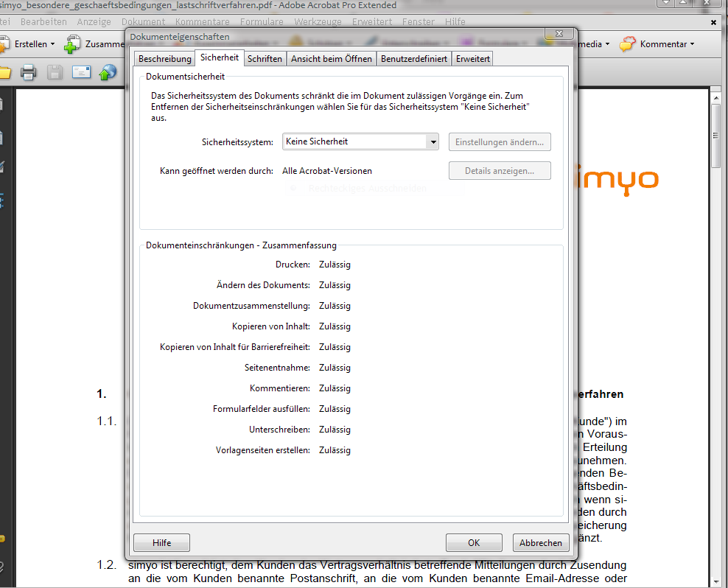The height and width of the screenshot is (588, 728).
Task: Open the Werkzeuge menu
Action: coord(318,22)
